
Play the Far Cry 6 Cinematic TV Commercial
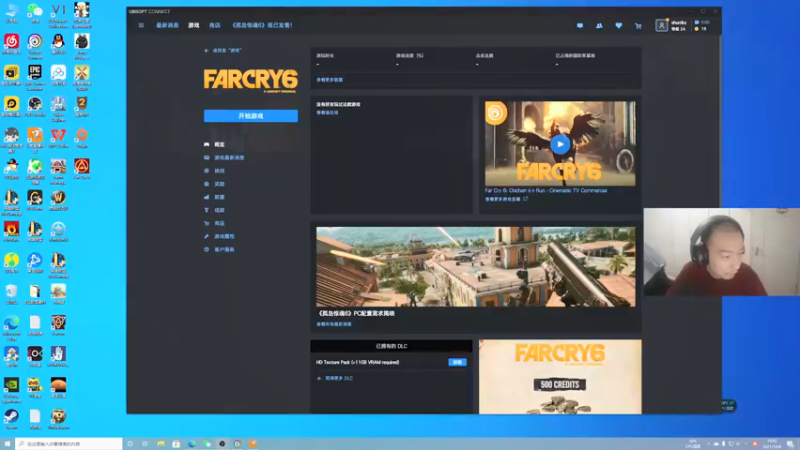pyautogui.click(x=560, y=144)
